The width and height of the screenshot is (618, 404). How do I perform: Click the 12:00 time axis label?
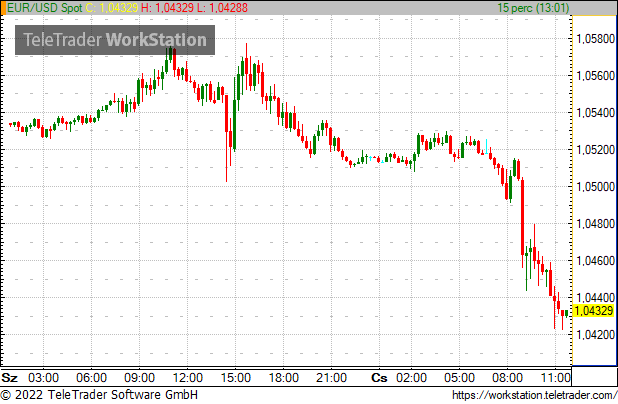(188, 378)
